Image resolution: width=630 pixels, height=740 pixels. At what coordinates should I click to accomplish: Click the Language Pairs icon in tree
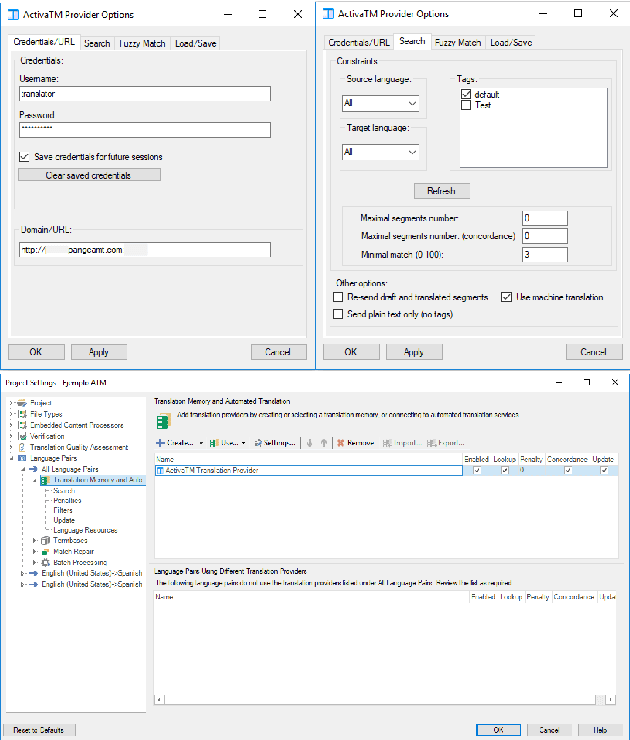pos(22,458)
